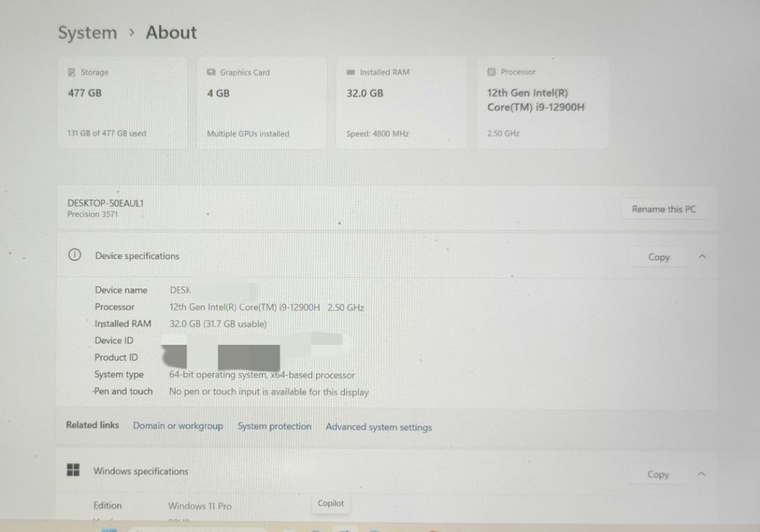Image resolution: width=760 pixels, height=532 pixels.
Task: Open the Domain or workgroup link
Action: (178, 426)
